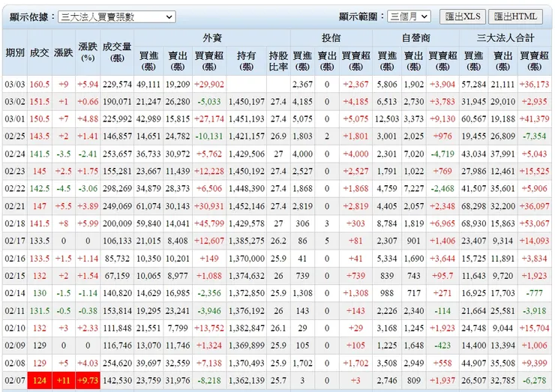Click the +9,130 dealer net buy cell
Viewport: 555px width, 392px height.
coord(442,119)
